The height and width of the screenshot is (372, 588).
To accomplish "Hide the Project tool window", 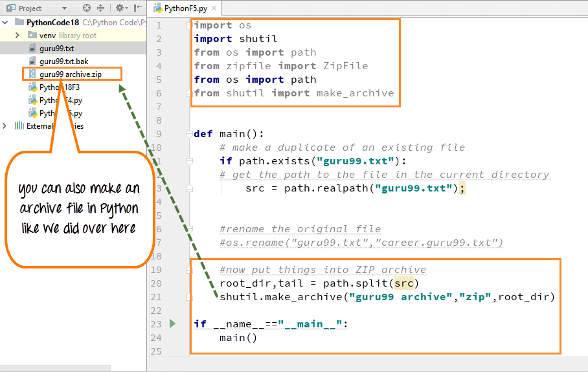I will 137,8.
